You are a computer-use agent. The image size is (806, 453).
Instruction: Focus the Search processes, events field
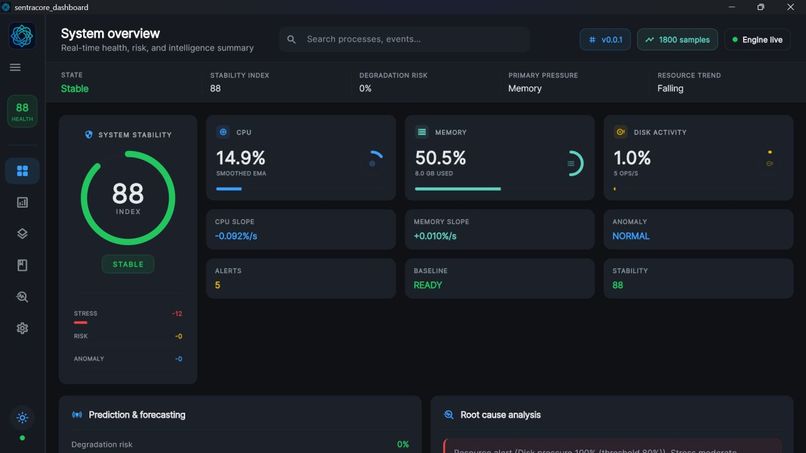click(x=405, y=39)
